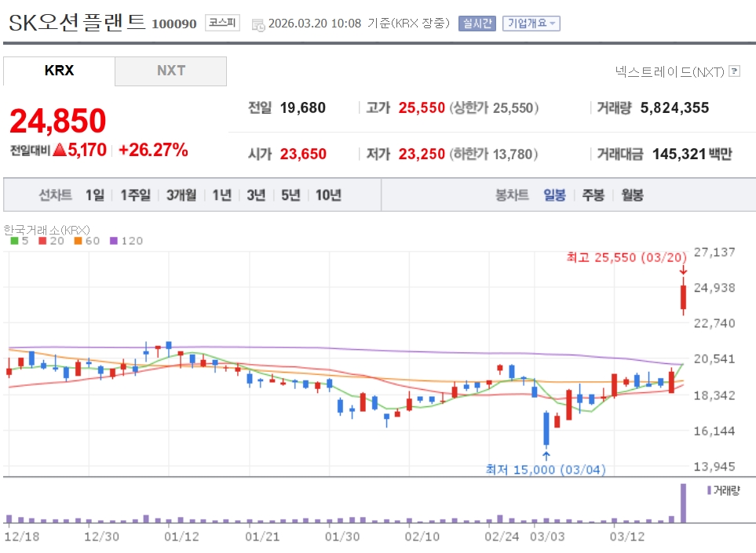
Task: Select the 3개월 line chart period
Action: [x=181, y=195]
